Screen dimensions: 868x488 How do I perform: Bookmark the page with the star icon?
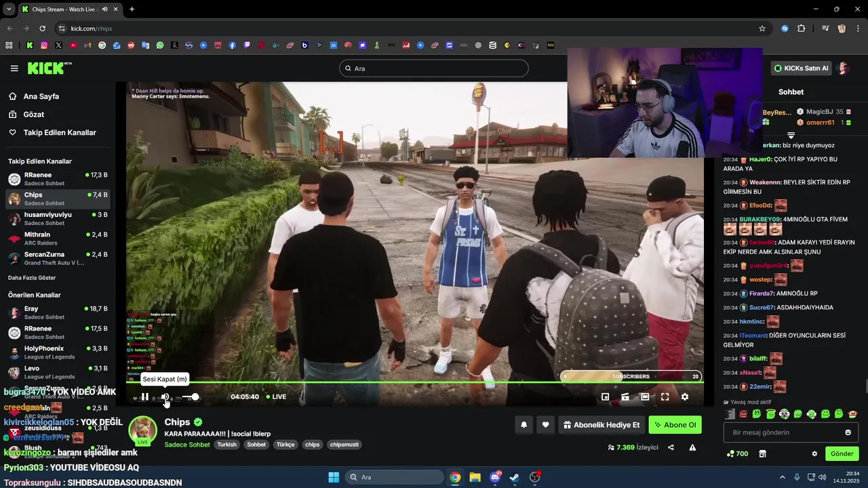tap(762, 28)
